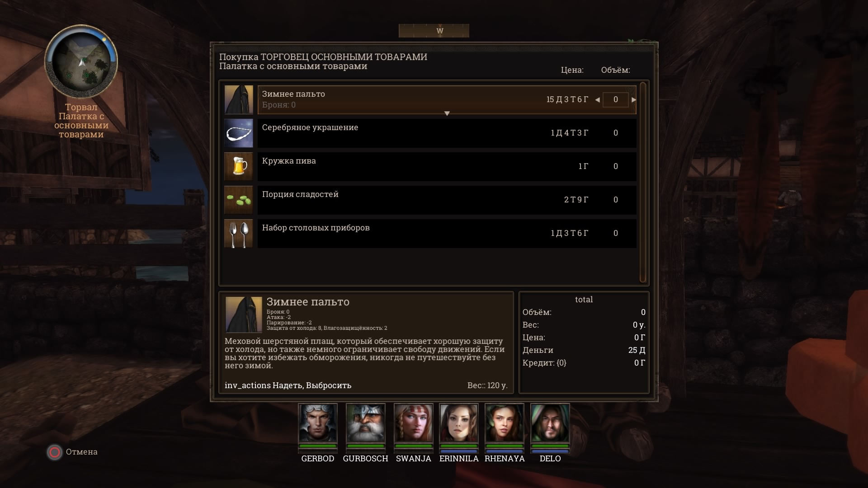Select the Набор столовых приборов row

pos(447,233)
